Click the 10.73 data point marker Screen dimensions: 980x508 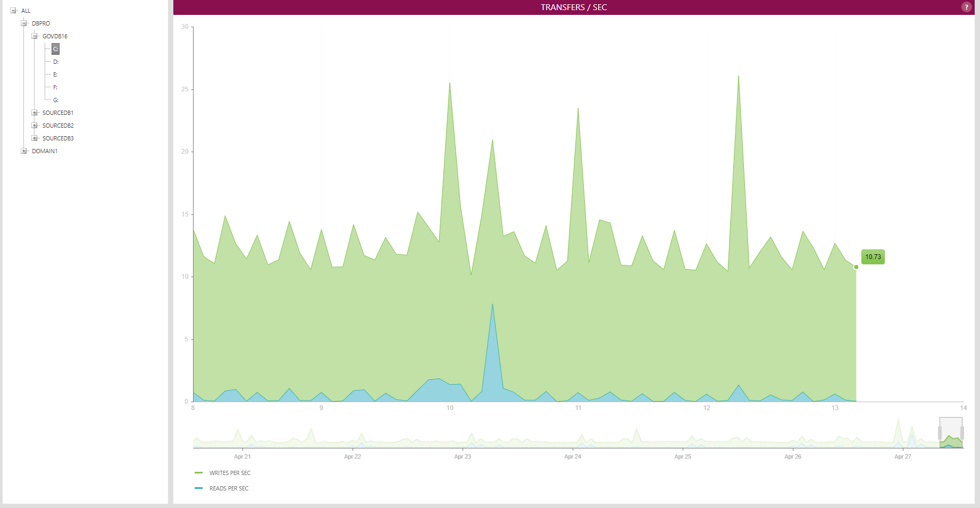(856, 267)
